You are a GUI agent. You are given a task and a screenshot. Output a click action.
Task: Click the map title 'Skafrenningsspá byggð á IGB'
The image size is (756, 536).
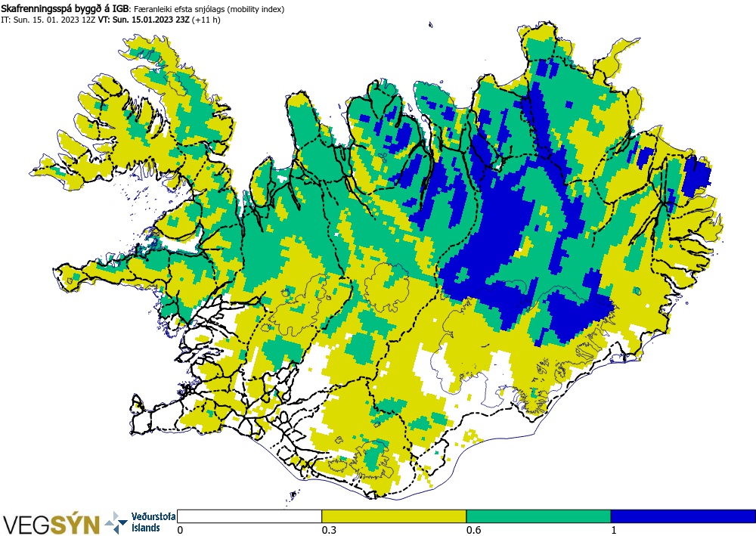point(65,8)
